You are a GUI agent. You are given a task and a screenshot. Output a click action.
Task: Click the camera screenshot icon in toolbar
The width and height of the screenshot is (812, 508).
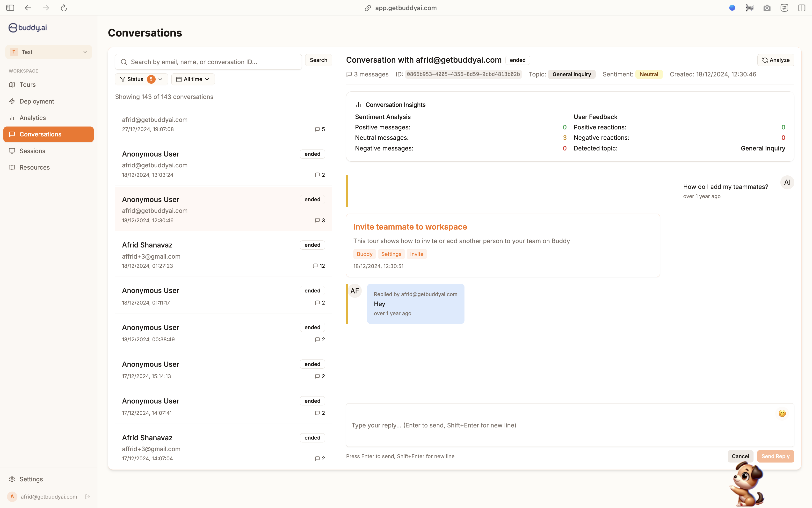[x=767, y=8]
